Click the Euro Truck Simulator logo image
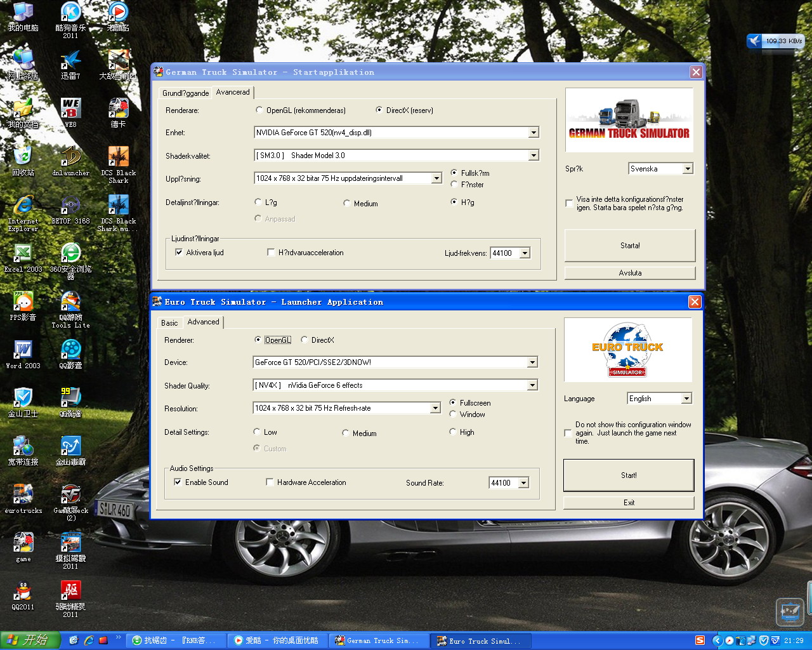 point(628,350)
